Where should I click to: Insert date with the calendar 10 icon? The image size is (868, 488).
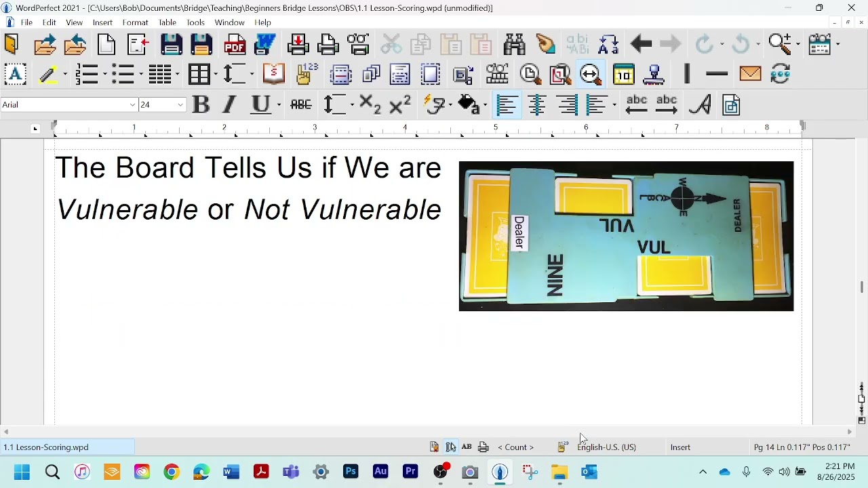[x=623, y=74]
